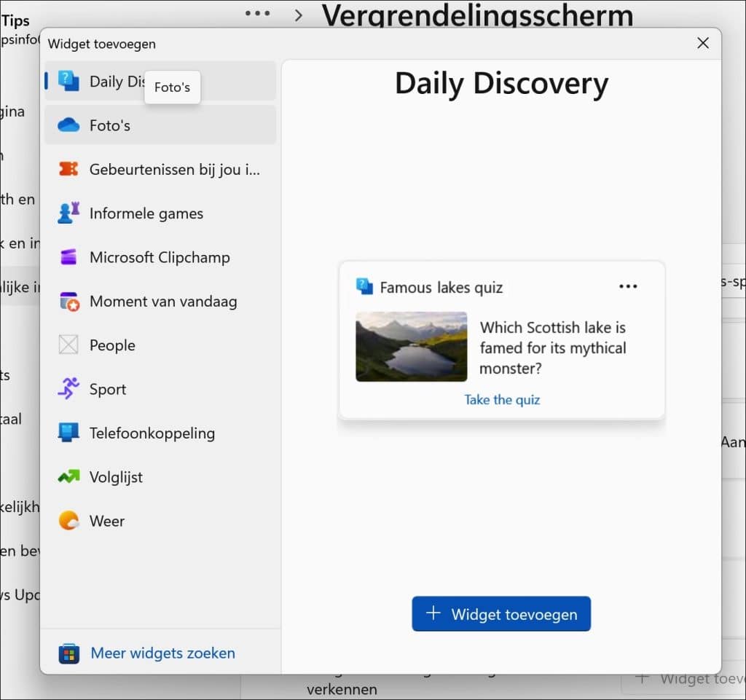This screenshot has width=746, height=700.
Task: Click the widgets icon next to Meer widgets zoeken
Action: tap(70, 653)
